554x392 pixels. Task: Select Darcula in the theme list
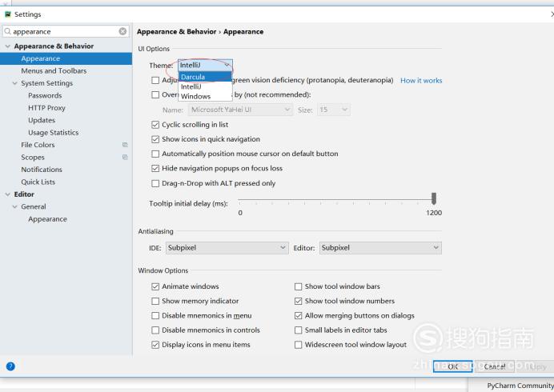point(205,77)
